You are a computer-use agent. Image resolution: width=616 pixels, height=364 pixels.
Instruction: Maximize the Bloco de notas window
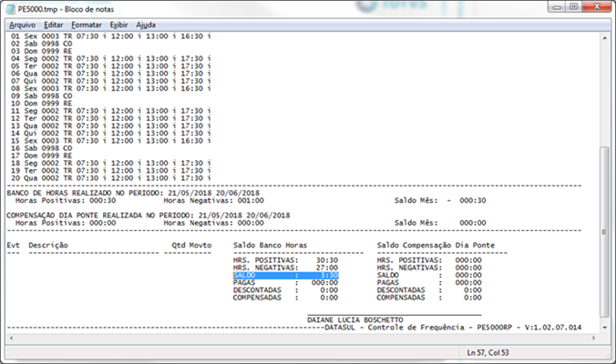[x=573, y=6]
